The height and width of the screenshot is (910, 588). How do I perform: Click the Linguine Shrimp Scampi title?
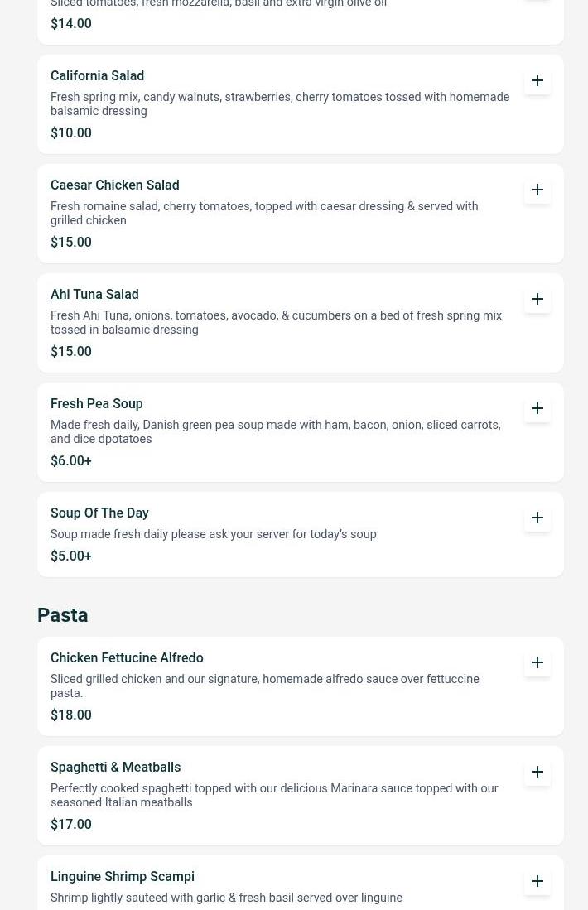[x=123, y=876]
